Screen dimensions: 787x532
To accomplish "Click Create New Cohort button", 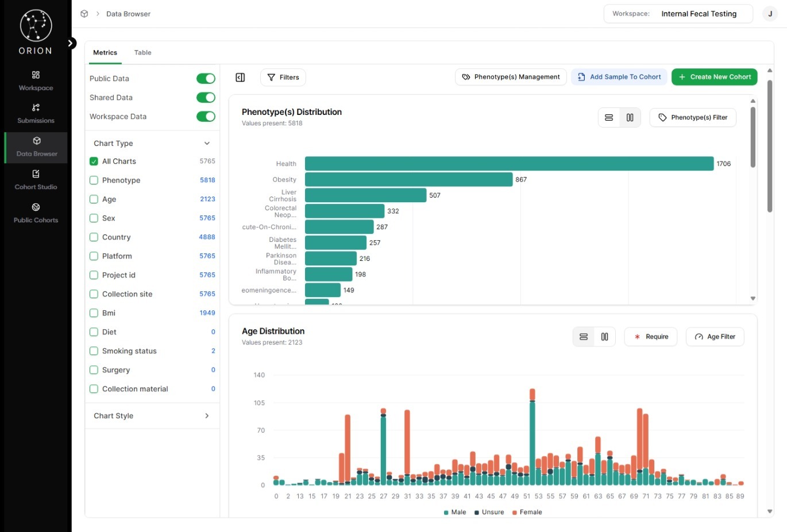I will pyautogui.click(x=714, y=77).
